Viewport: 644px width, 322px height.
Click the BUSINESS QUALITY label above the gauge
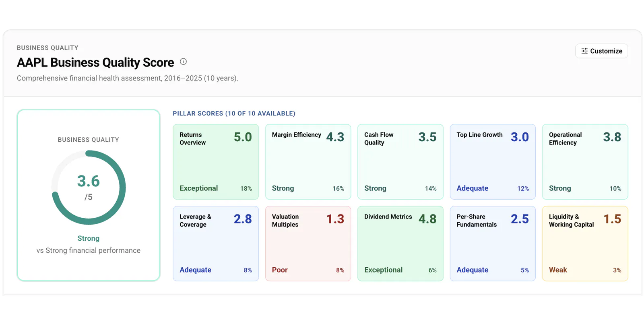point(89,140)
